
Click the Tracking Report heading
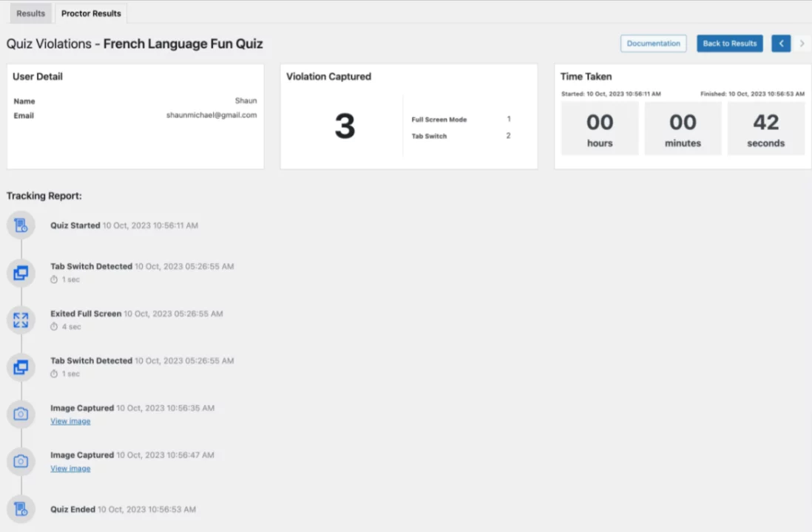point(44,196)
